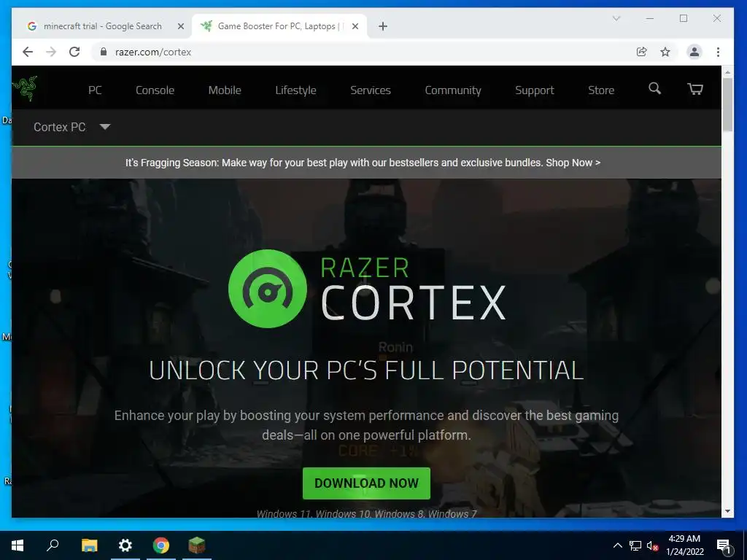Open Settings gear in the taskbar
747x560 pixels.
[125, 545]
